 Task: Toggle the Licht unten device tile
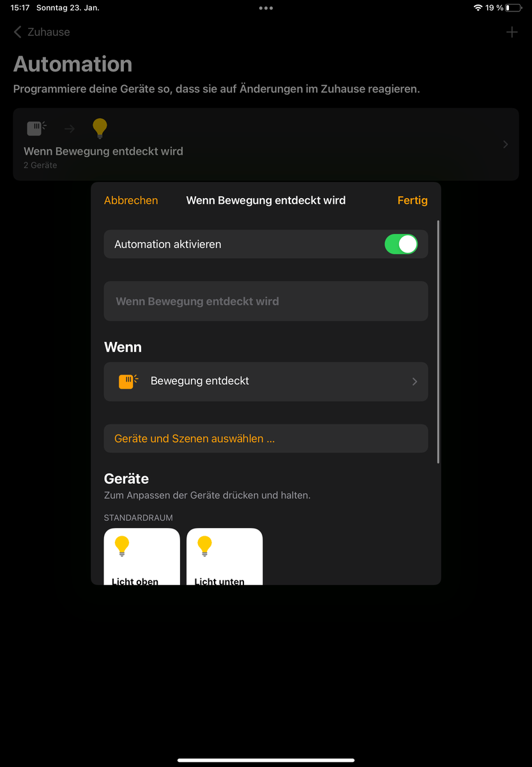click(x=224, y=556)
